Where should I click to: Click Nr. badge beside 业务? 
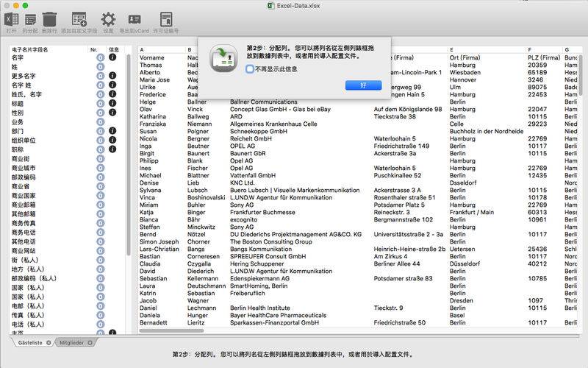pos(101,122)
